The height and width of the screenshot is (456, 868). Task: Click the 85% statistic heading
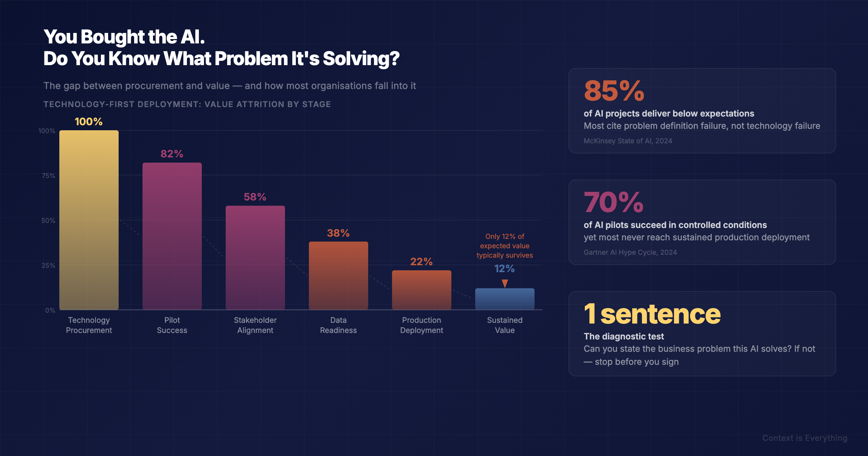coord(614,91)
